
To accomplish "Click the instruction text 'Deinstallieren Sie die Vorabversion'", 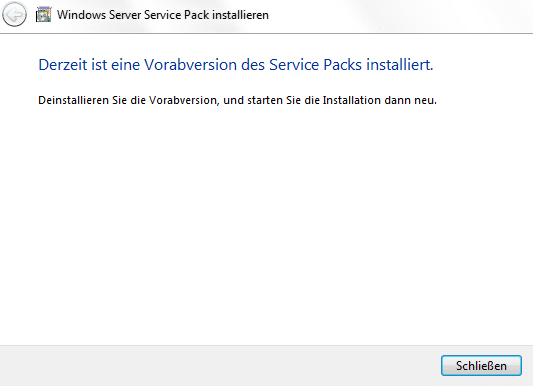I will [x=129, y=100].
